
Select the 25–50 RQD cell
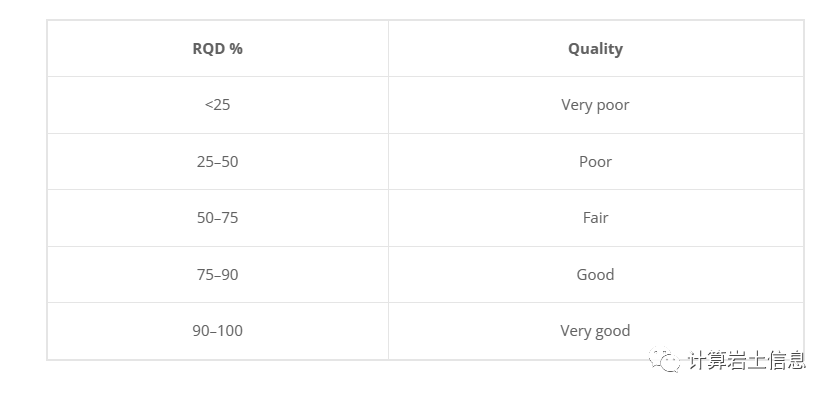pyautogui.click(x=218, y=162)
